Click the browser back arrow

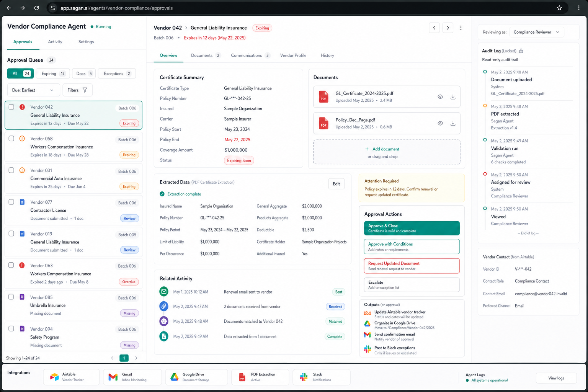9,8
